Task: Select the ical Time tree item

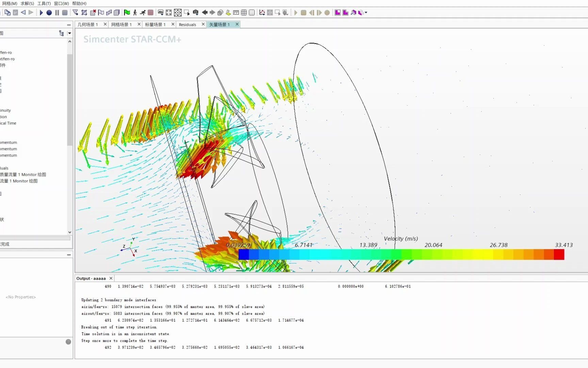Action: pos(8,123)
